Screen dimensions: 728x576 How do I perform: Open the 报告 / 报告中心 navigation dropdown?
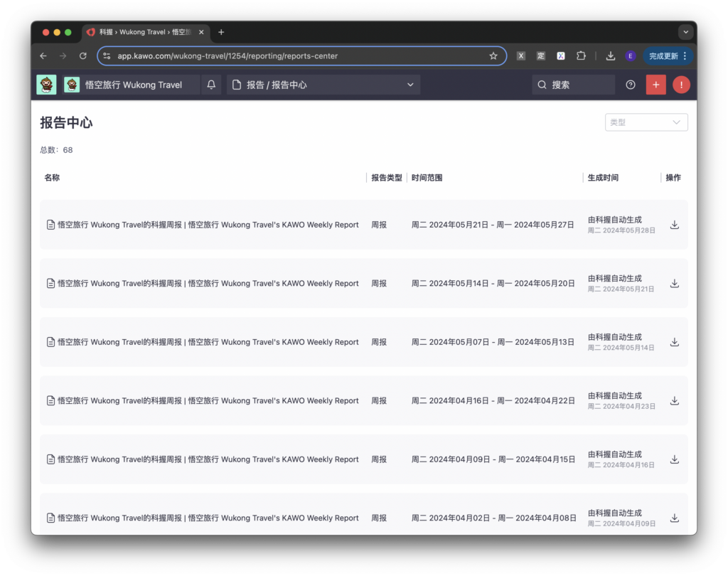[x=323, y=85]
